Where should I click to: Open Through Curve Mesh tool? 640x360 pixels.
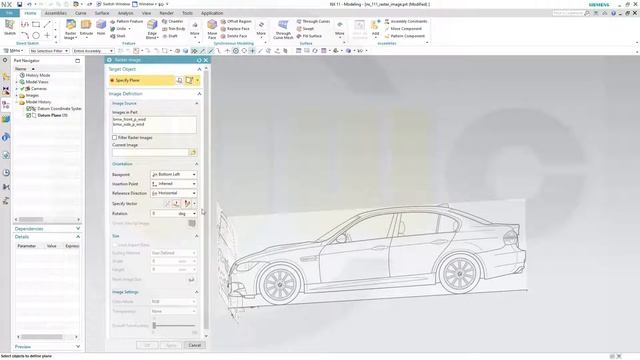click(x=283, y=29)
